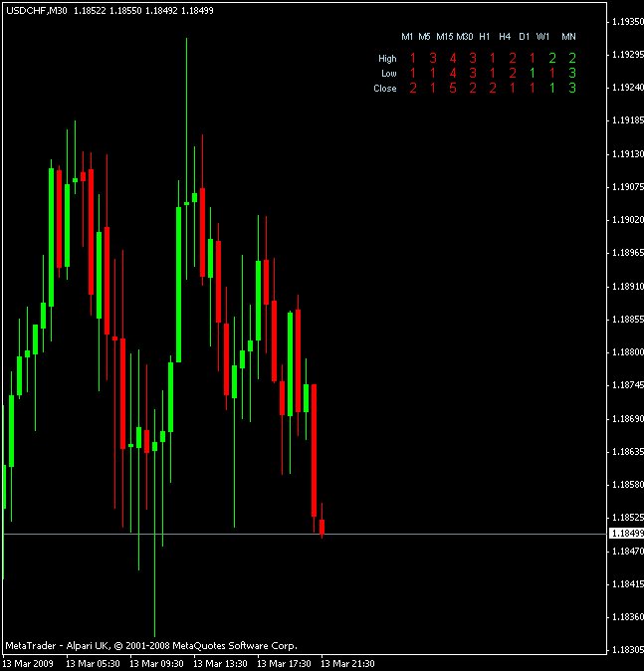Click the 1.18965 price scale label

[x=628, y=253]
